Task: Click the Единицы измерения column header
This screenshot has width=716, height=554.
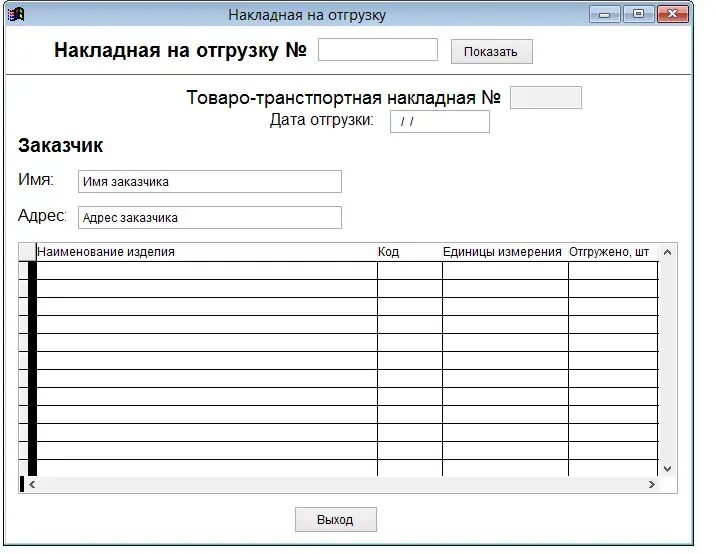Action: tap(505, 252)
